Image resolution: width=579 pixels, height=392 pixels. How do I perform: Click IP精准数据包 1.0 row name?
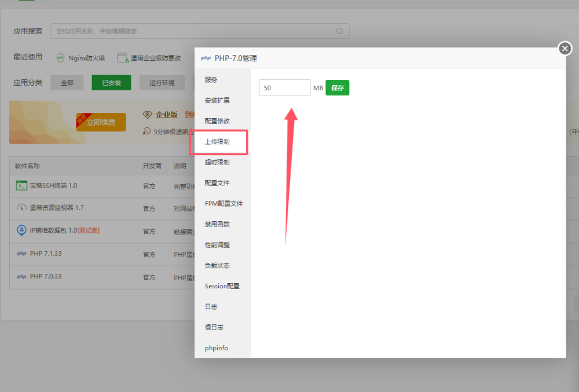[x=65, y=230]
